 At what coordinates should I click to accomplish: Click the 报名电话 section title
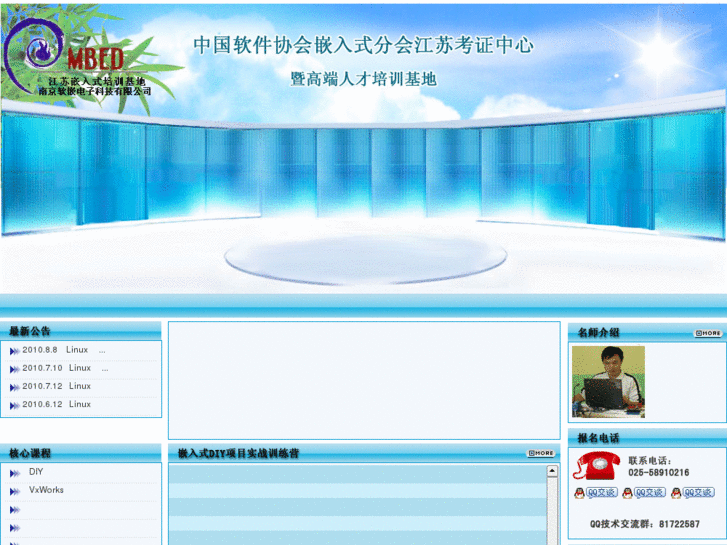tap(599, 438)
